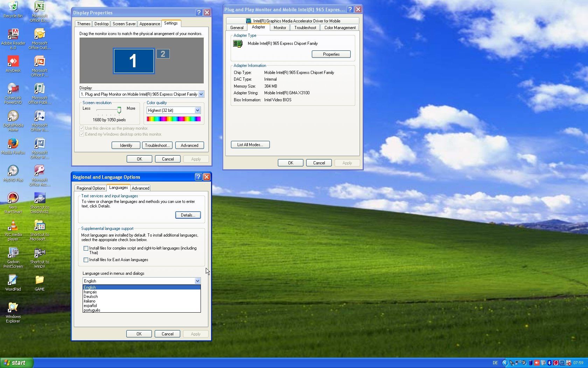Click the AnyDesk system tray icon
This screenshot has width=588, height=368.
tap(537, 363)
